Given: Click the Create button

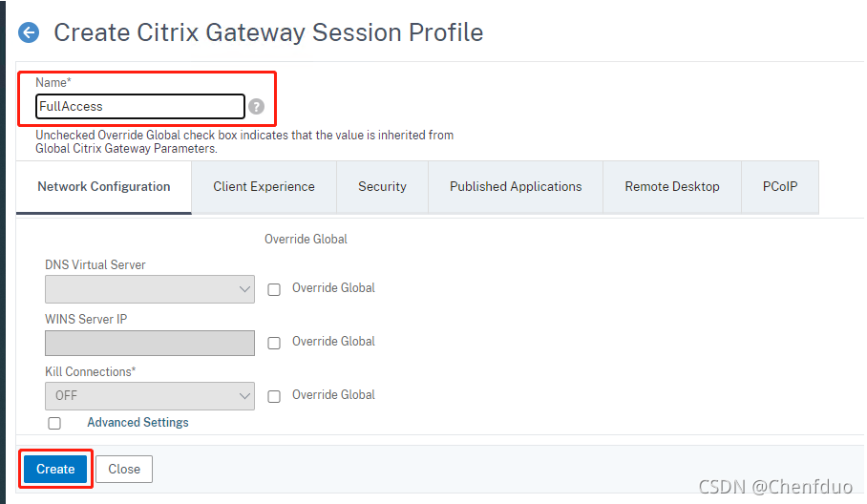Looking at the screenshot, I should coord(55,470).
